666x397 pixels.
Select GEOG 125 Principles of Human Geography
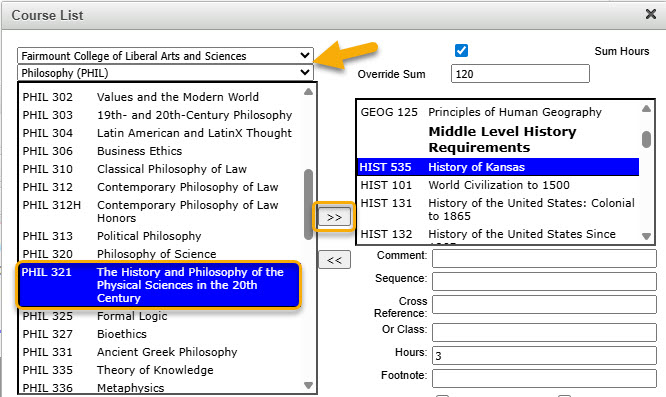pyautogui.click(x=498, y=112)
